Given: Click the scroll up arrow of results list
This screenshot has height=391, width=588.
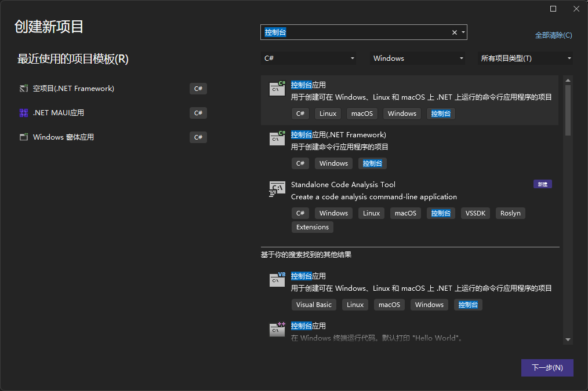Looking at the screenshot, I should [568, 80].
